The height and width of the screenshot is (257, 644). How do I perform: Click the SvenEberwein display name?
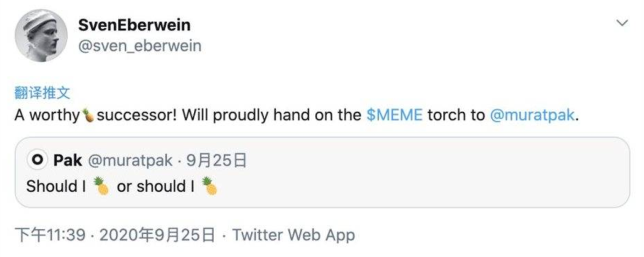click(134, 25)
